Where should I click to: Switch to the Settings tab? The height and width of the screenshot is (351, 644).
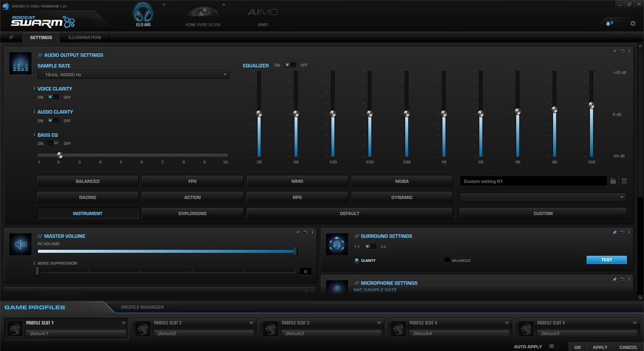pyautogui.click(x=41, y=38)
